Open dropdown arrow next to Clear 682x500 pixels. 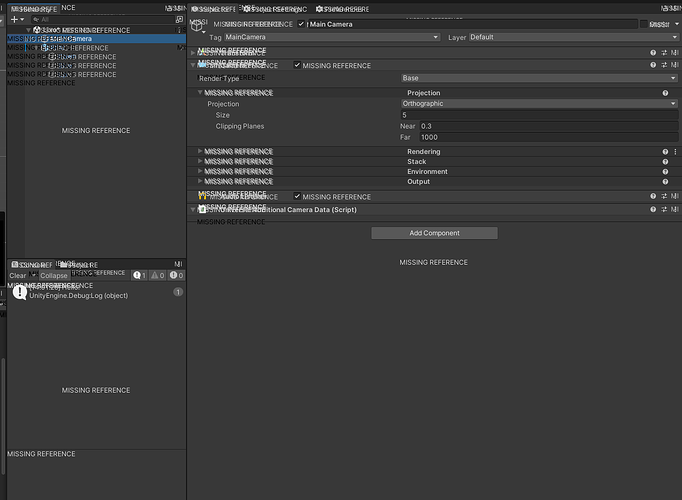coord(33,275)
